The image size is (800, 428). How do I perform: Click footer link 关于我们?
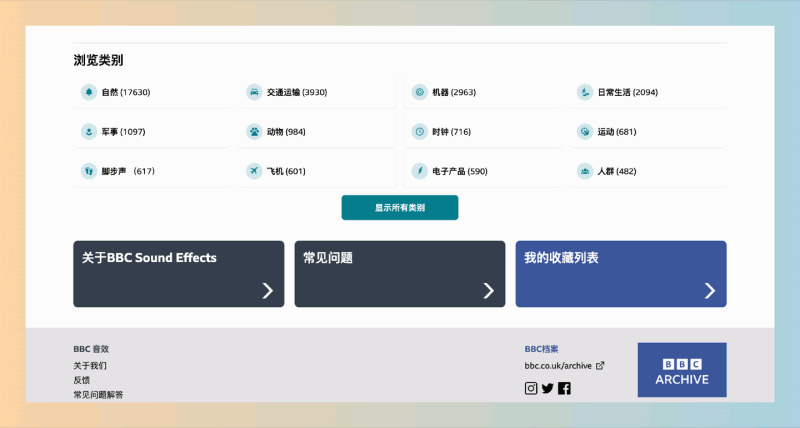point(90,365)
